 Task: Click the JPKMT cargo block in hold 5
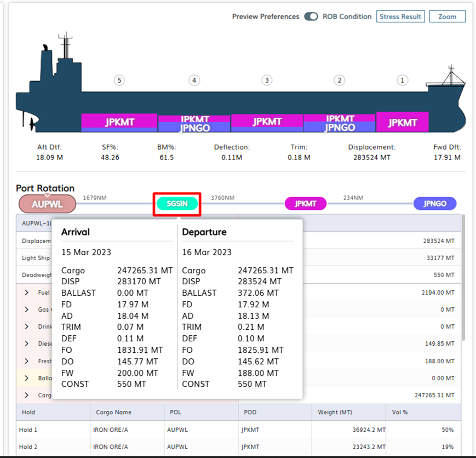point(119,122)
